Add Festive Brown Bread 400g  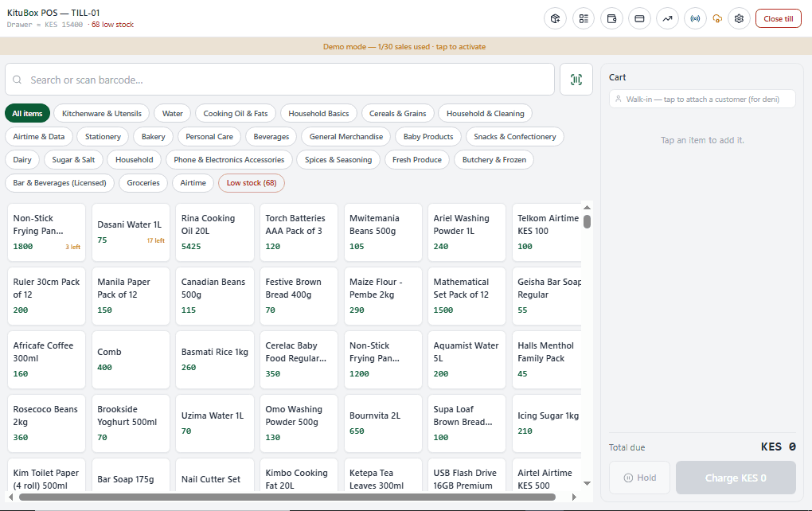[x=299, y=296]
